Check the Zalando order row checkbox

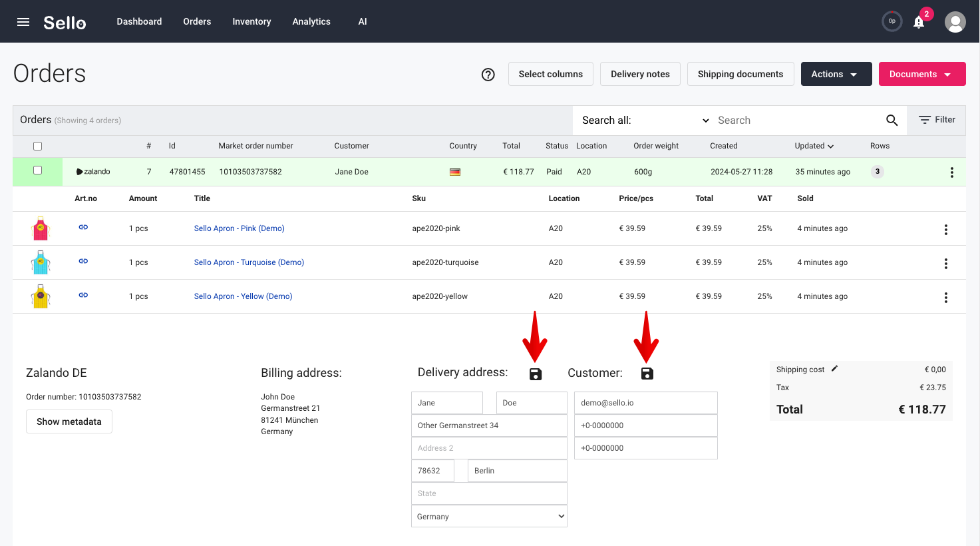(38, 170)
